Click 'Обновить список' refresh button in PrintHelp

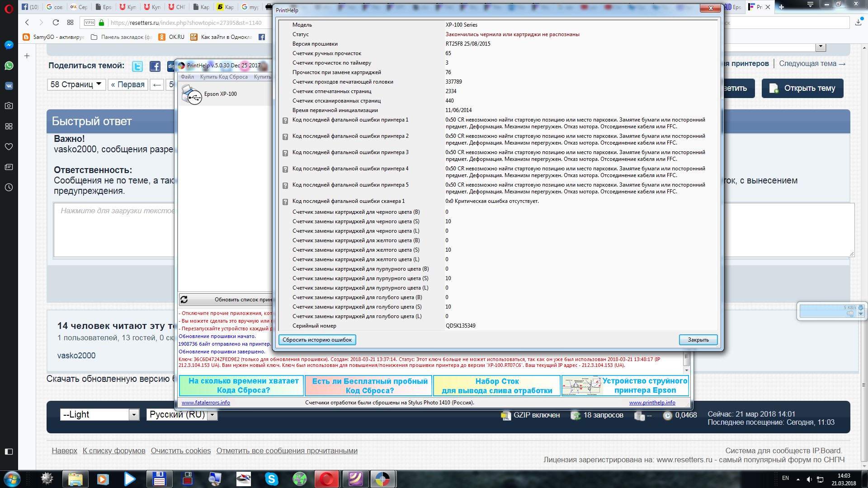click(225, 299)
